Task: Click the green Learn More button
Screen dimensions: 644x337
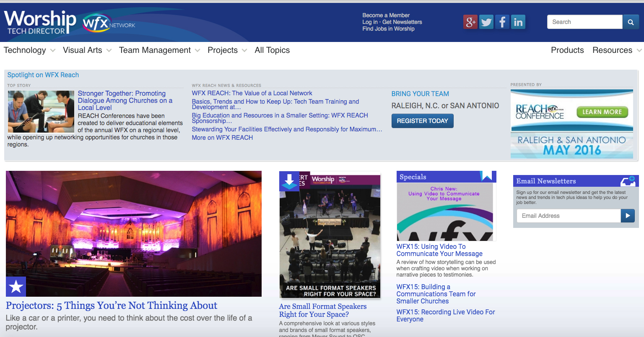Action: coord(602,112)
